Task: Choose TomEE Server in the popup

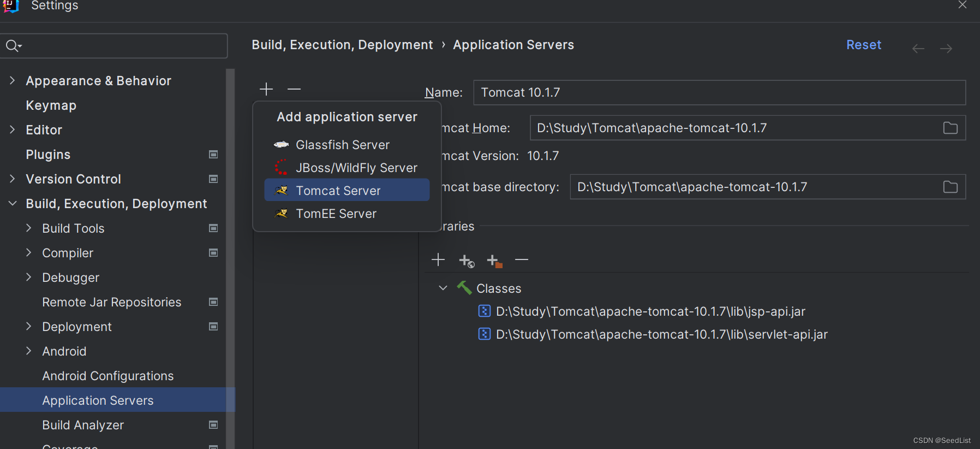Action: point(347,214)
